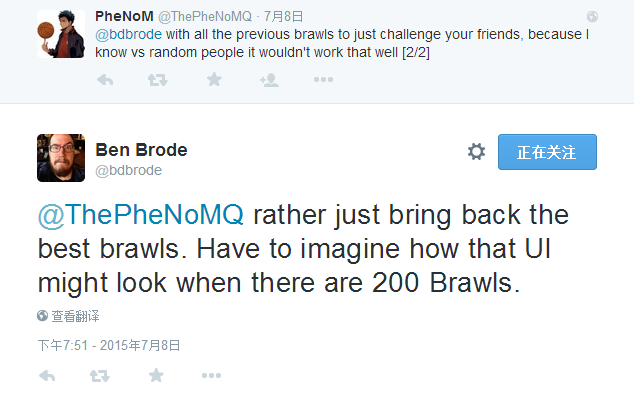Favorite PheNoM's tweet with star
The width and height of the screenshot is (634, 414).
[214, 79]
